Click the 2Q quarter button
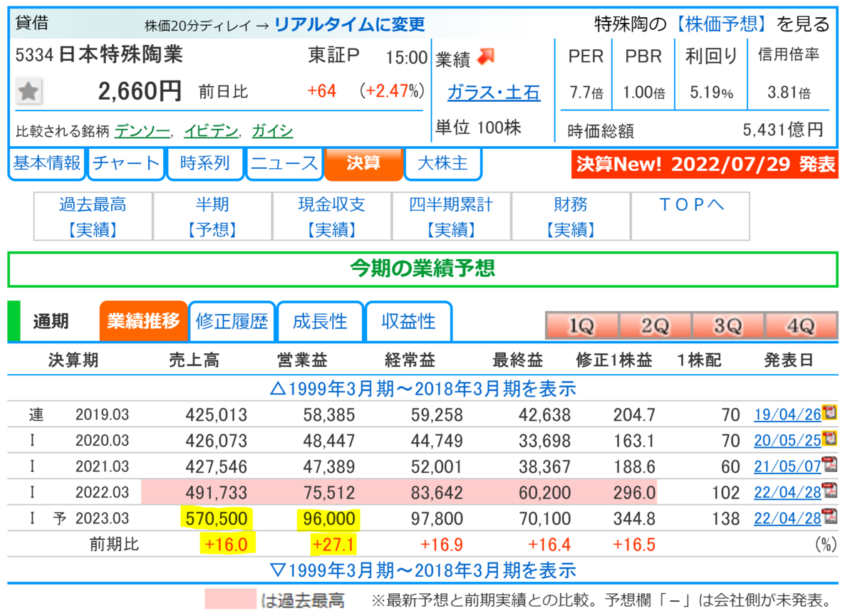 [654, 326]
